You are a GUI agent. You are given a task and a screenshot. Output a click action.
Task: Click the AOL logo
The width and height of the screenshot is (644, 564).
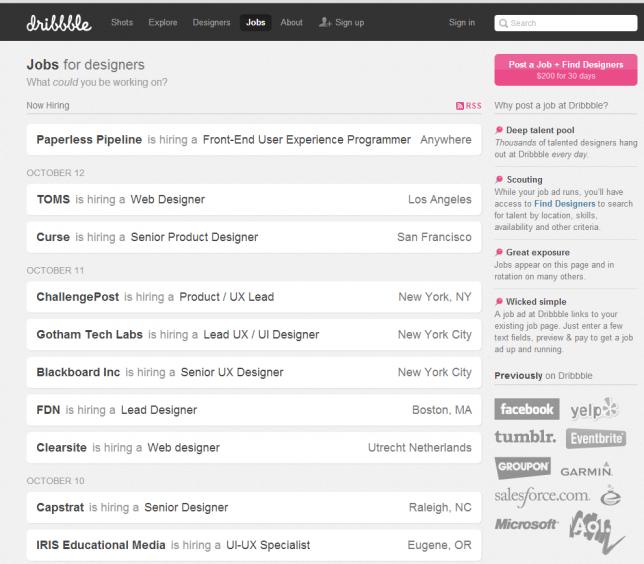tap(596, 532)
